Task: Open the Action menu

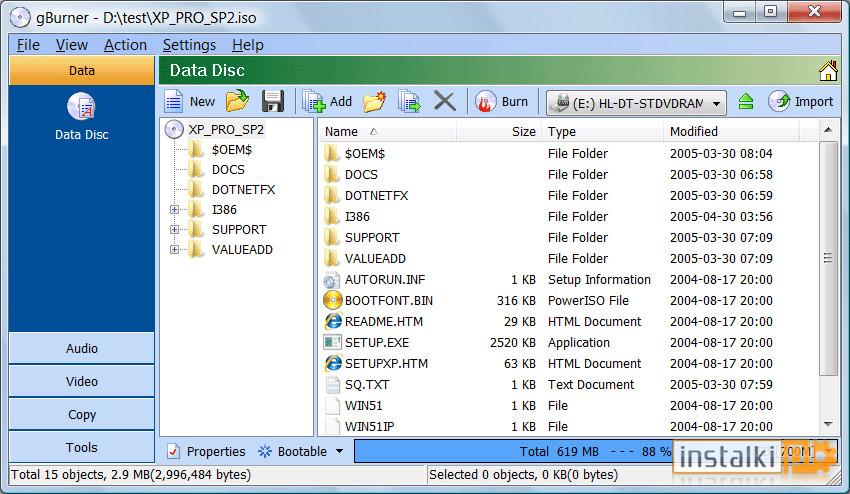Action: pyautogui.click(x=125, y=45)
